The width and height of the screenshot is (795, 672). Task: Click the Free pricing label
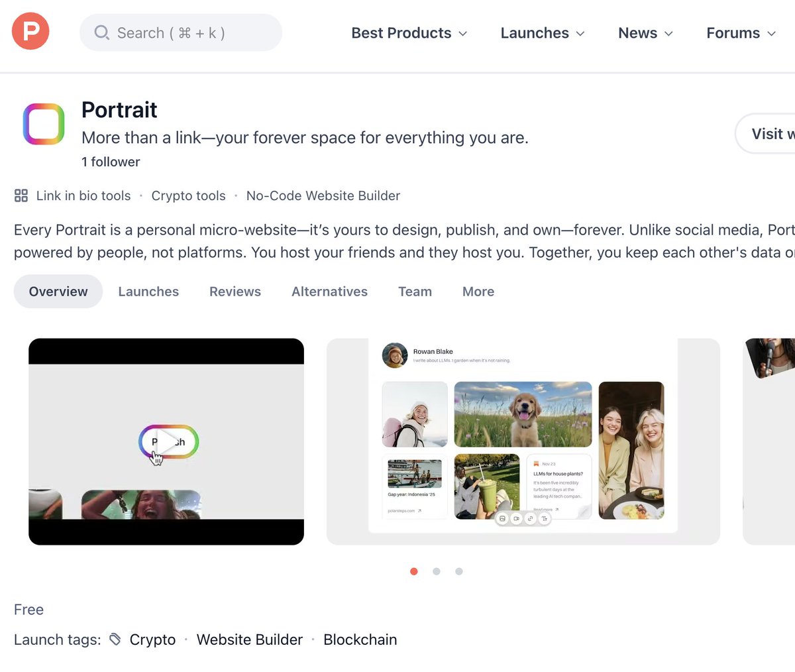(28, 610)
